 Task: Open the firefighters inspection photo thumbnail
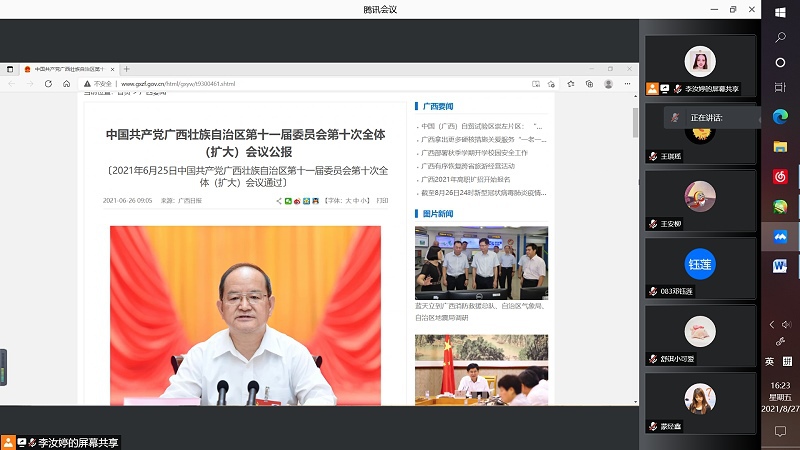pyautogui.click(x=482, y=263)
